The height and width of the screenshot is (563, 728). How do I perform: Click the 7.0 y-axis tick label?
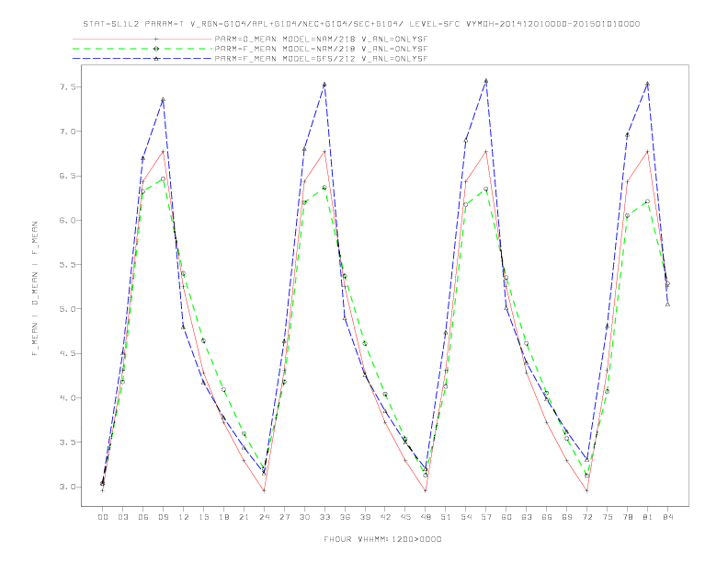coord(67,132)
